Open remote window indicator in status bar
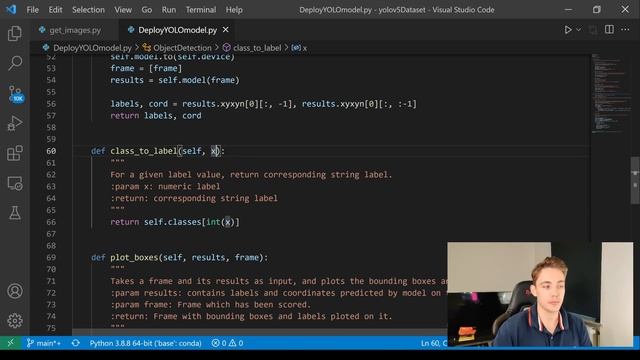 click(x=11, y=343)
